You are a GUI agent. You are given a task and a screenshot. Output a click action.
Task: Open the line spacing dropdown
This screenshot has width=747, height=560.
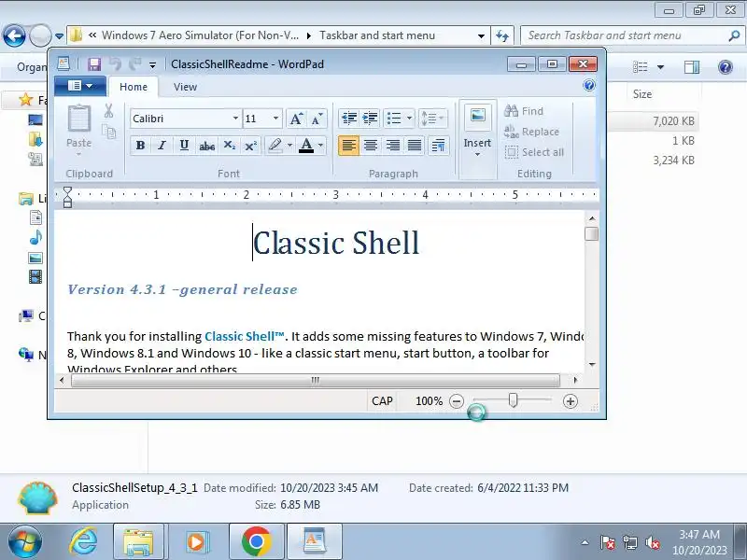pos(432,119)
